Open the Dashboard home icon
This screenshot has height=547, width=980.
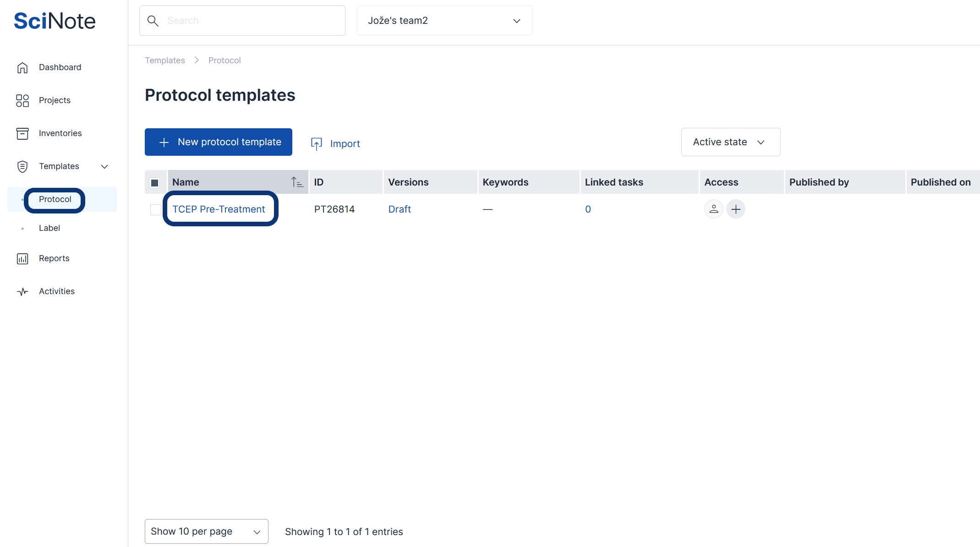[x=22, y=68]
